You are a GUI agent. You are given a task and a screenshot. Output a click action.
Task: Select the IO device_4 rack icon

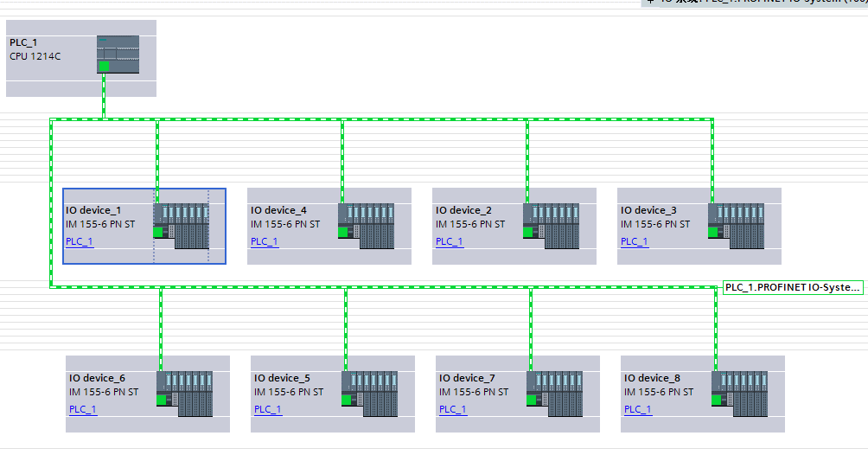tap(367, 226)
